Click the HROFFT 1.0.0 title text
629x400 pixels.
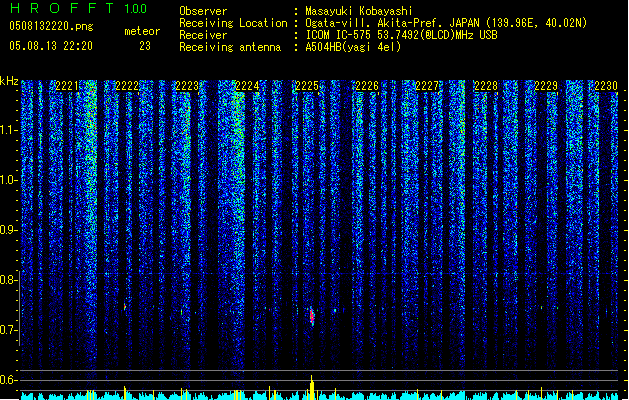79,8
